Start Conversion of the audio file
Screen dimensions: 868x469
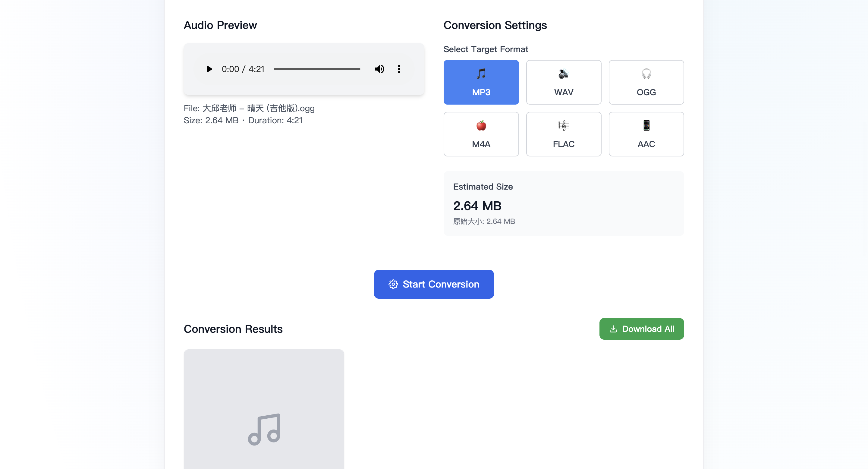434,284
